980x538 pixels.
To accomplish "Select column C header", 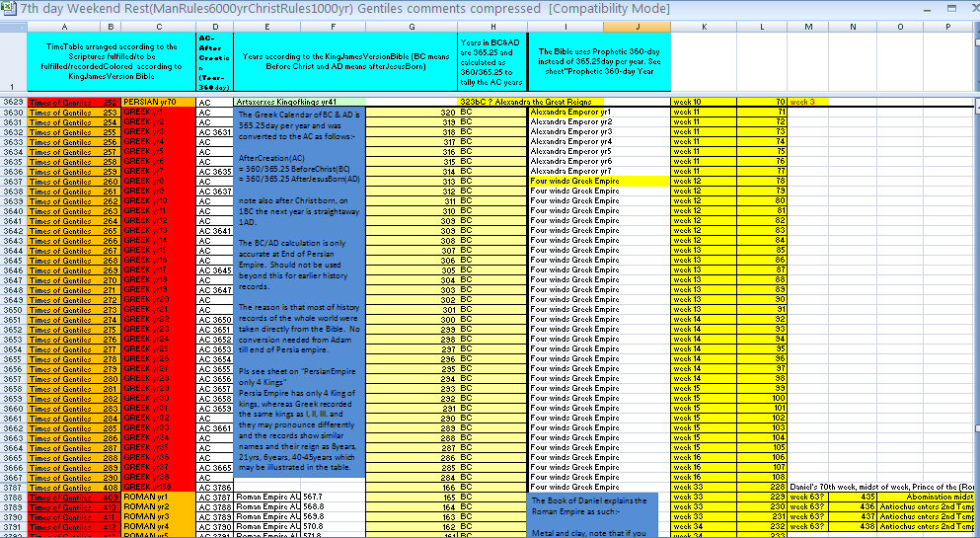I will click(159, 27).
